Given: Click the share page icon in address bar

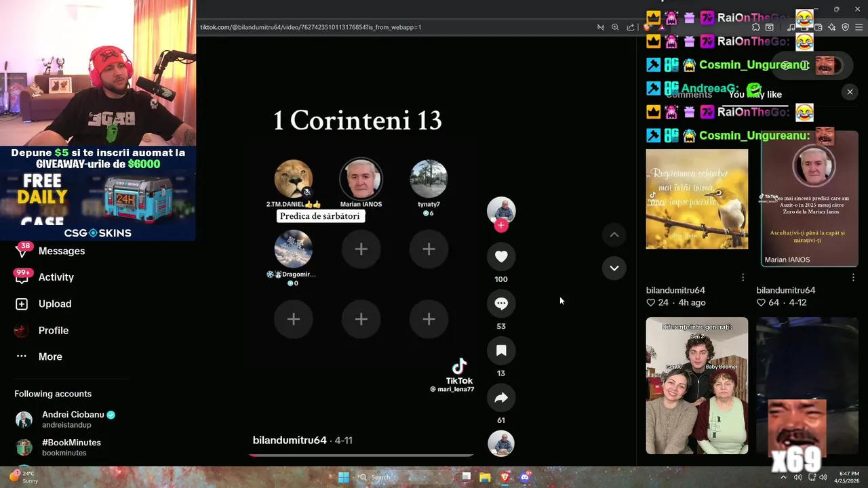Looking at the screenshot, I should pos(631,27).
